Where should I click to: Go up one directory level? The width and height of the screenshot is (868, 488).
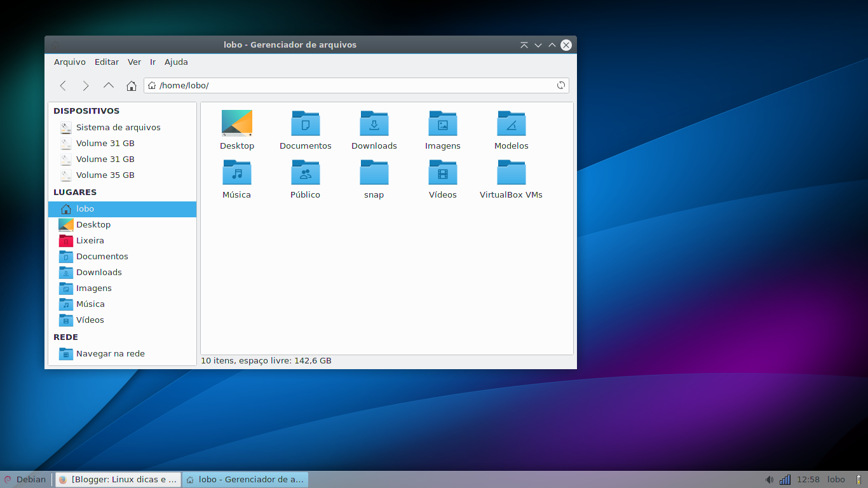pyautogui.click(x=108, y=85)
